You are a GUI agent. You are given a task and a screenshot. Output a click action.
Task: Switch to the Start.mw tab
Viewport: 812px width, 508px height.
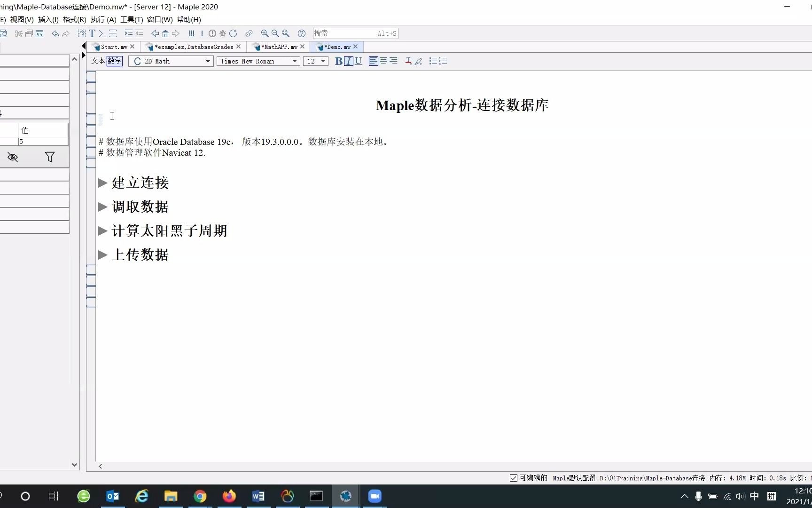pos(112,47)
